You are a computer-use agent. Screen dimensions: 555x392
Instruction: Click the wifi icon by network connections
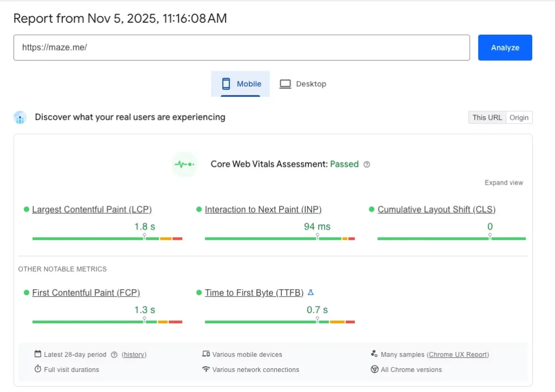point(206,369)
